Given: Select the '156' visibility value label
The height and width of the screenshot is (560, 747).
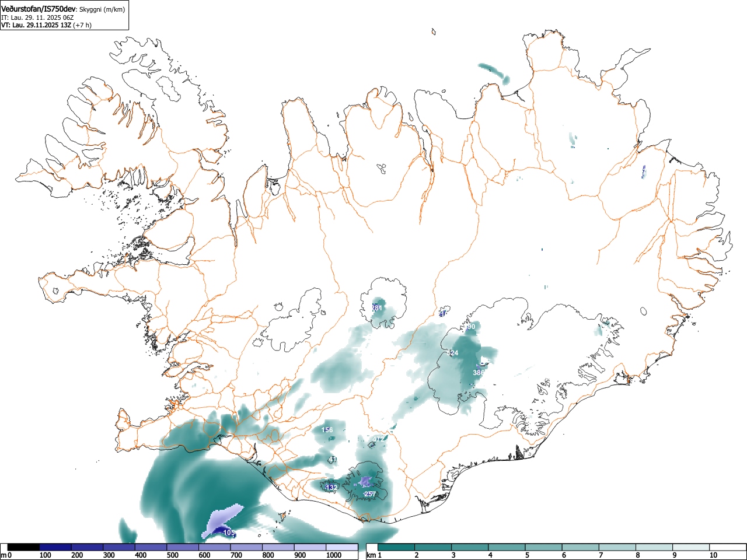Looking at the screenshot, I should (x=327, y=430).
